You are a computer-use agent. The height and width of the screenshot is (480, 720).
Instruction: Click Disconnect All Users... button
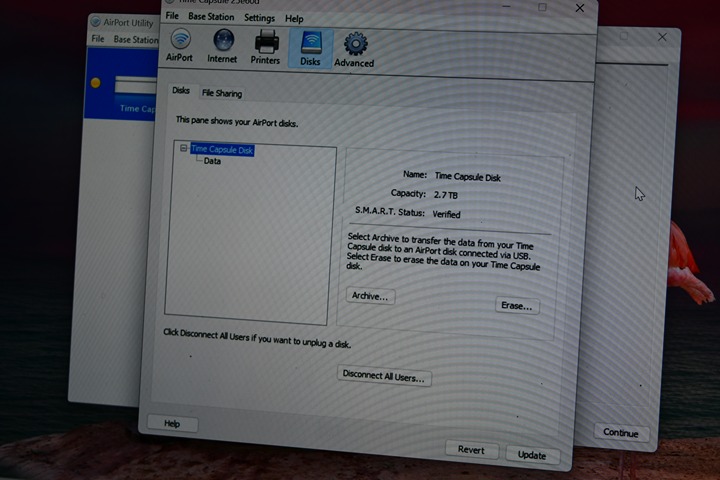coord(384,376)
